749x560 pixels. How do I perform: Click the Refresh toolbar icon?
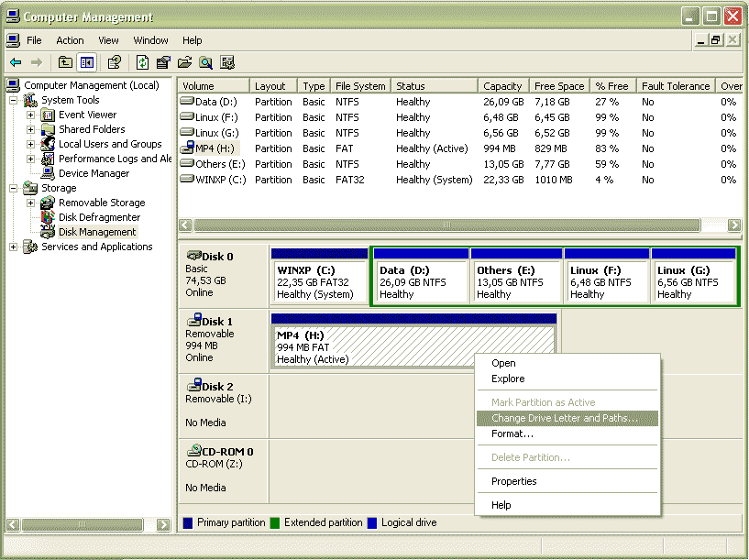point(142,62)
